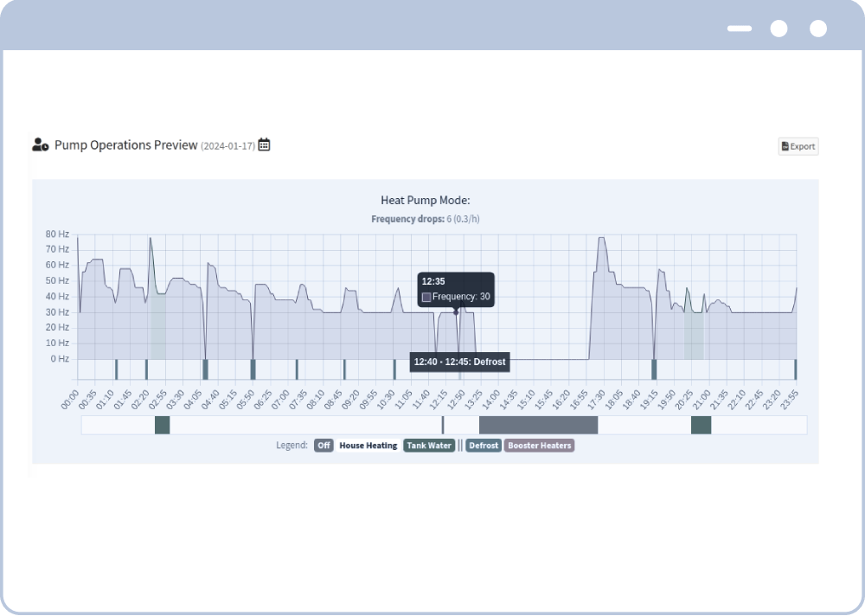Click the 12:35 data point on chart
Image resolution: width=865 pixels, height=616 pixels.
tap(456, 312)
